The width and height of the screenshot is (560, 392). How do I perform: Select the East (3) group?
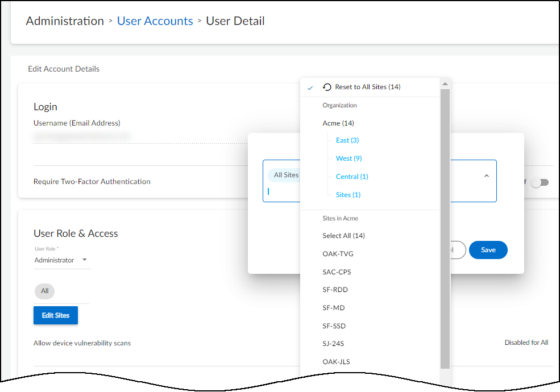[x=347, y=140]
